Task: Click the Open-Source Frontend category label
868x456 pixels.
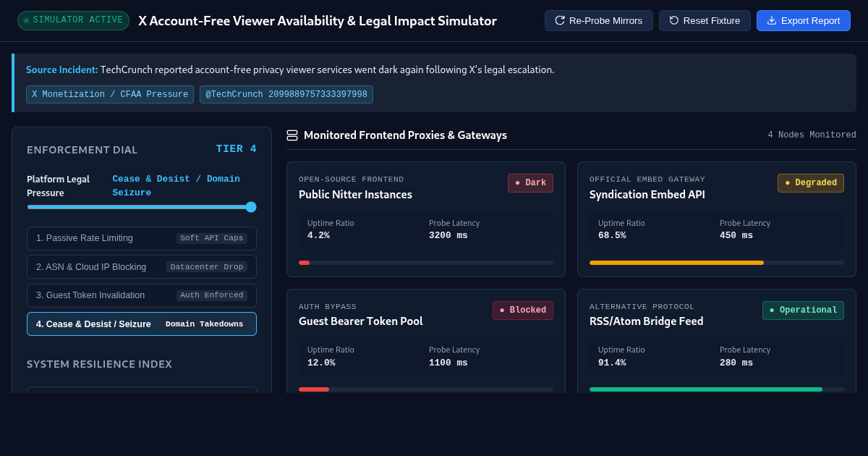Action: click(x=352, y=180)
